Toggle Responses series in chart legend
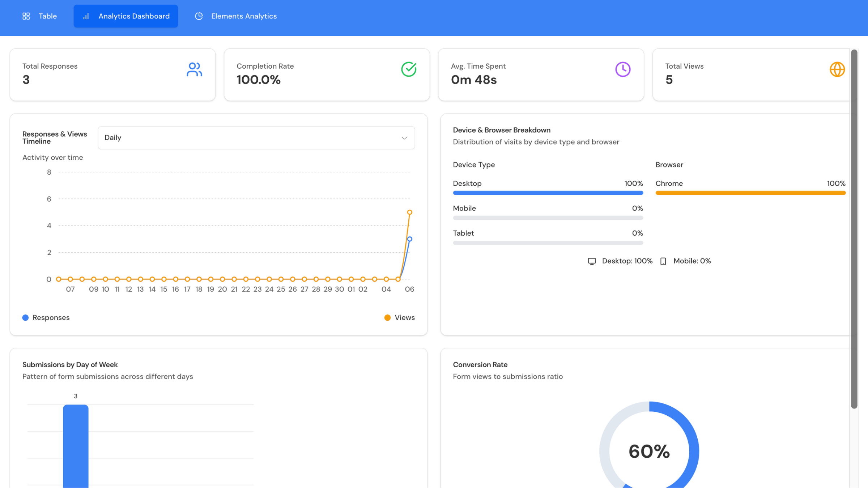This screenshot has width=868, height=488. [46, 317]
